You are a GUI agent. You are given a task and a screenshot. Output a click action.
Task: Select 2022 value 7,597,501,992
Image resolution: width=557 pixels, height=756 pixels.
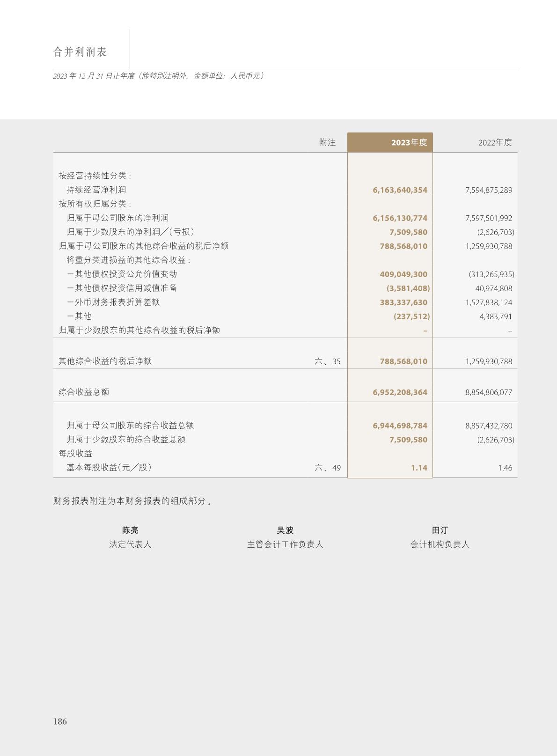click(489, 218)
